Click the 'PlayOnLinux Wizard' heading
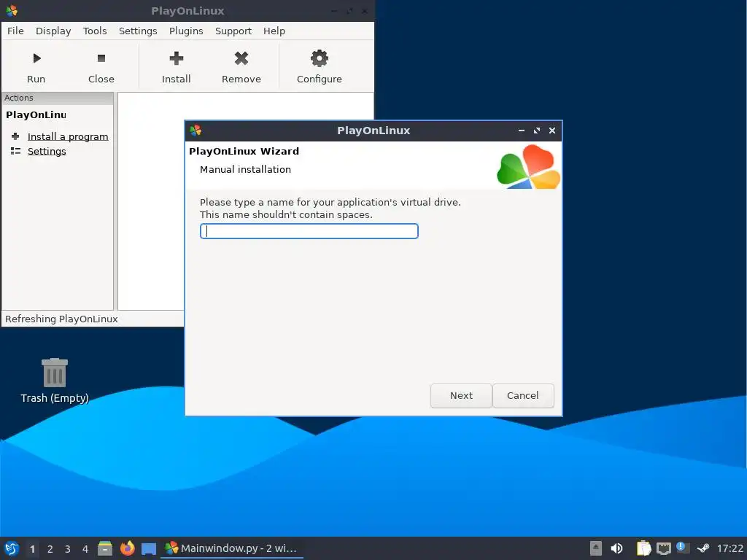Viewport: 747px width, 560px height. pos(244,152)
